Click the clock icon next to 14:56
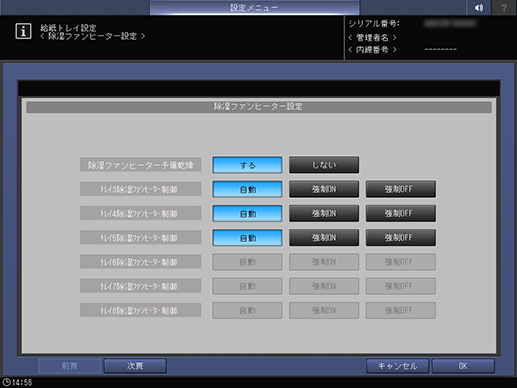 pyautogui.click(x=6, y=382)
